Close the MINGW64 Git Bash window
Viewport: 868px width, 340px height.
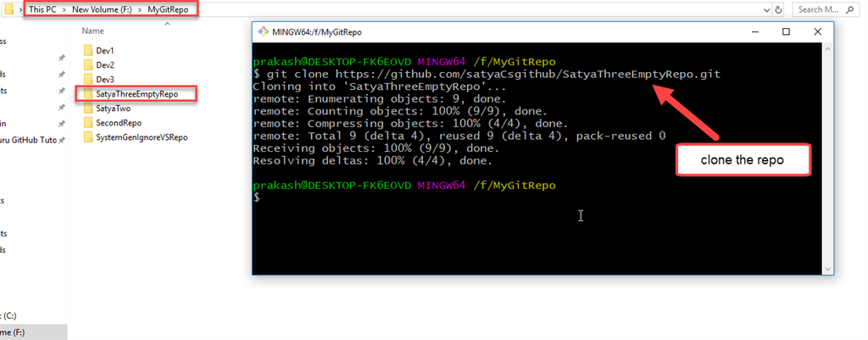click(817, 31)
